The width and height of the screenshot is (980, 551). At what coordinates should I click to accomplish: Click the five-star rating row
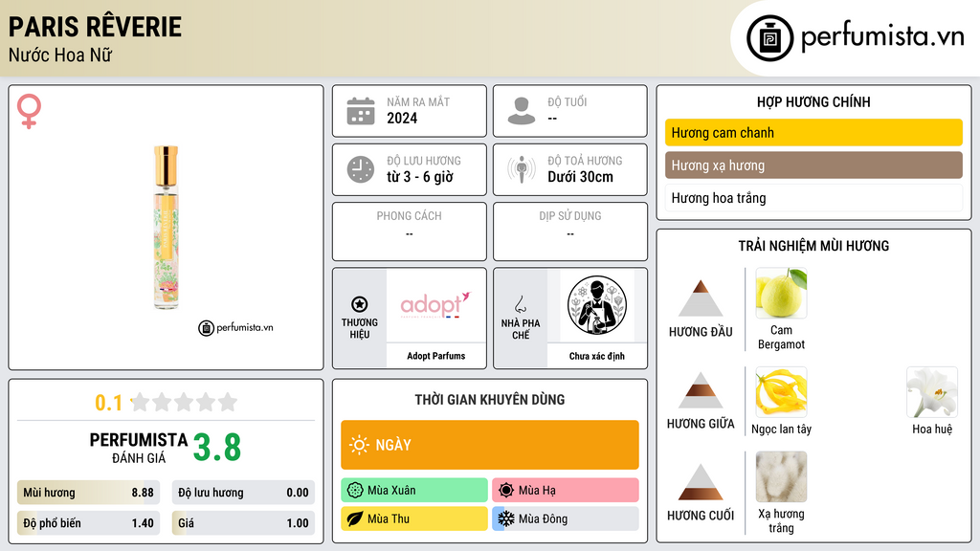184,403
